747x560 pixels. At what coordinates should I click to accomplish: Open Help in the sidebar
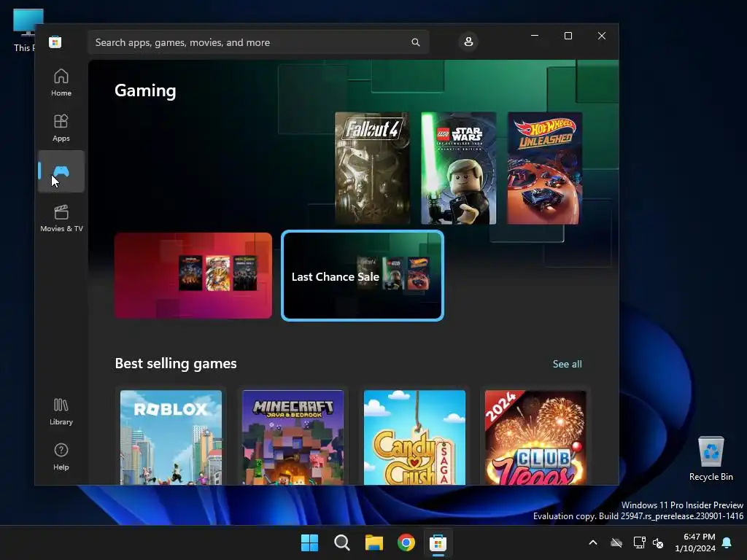(61, 456)
